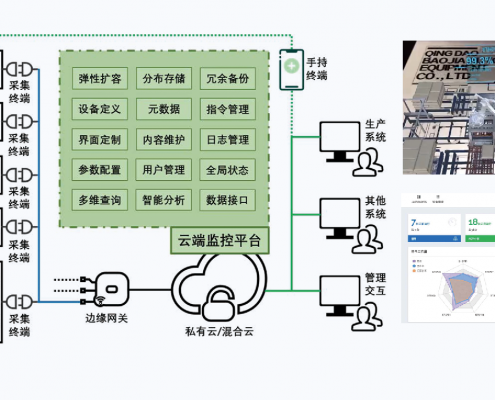Viewport: 495px width, 400px height.
Task: Click the blue bar under number 7
Action: 434,239
